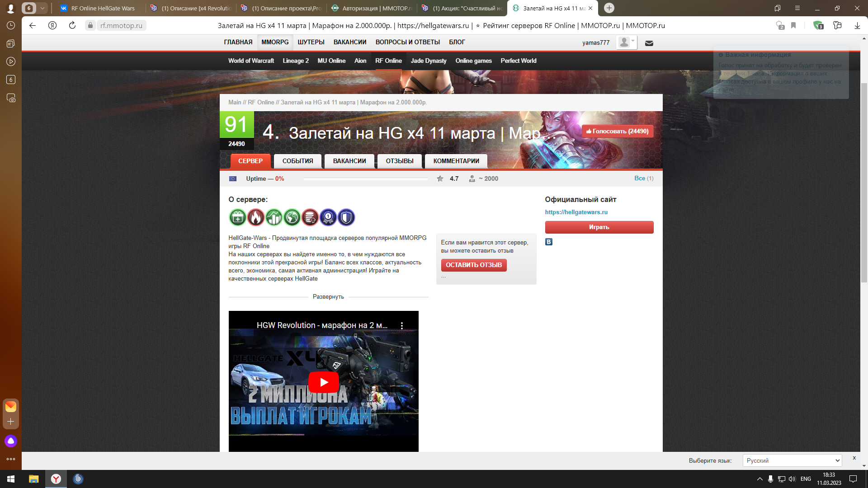Expand the tab group arrow next to the 6
This screenshot has width=868, height=488.
42,8
